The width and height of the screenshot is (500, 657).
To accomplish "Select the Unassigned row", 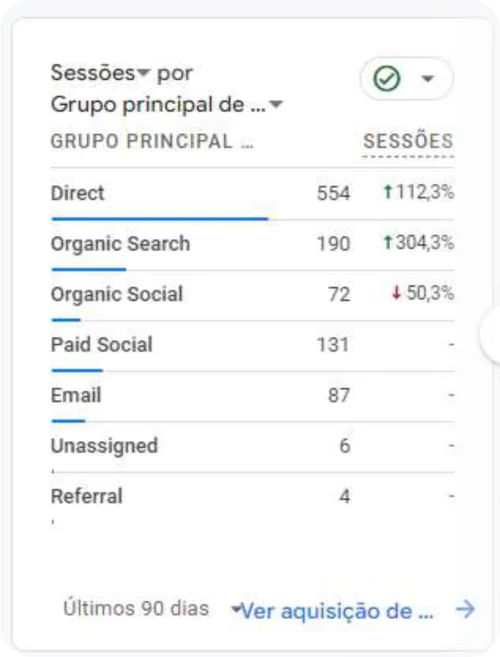I will 252,447.
